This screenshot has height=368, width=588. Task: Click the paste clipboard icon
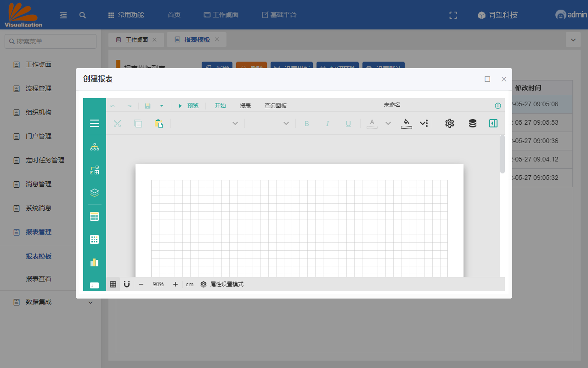pos(158,123)
